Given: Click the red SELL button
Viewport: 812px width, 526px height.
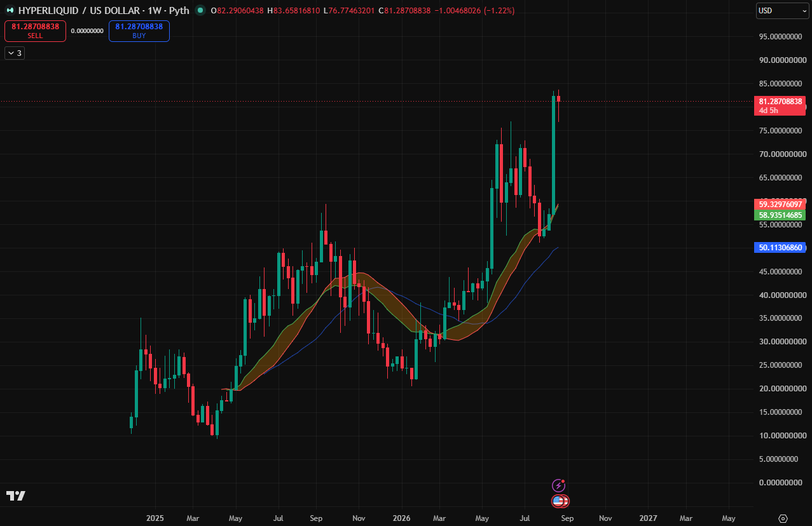Looking at the screenshot, I should point(36,31).
